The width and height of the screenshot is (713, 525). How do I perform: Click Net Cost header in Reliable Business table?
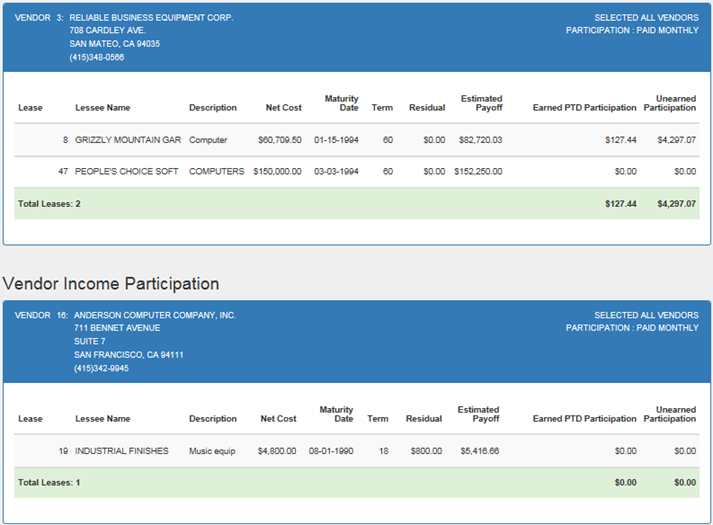[x=283, y=108]
